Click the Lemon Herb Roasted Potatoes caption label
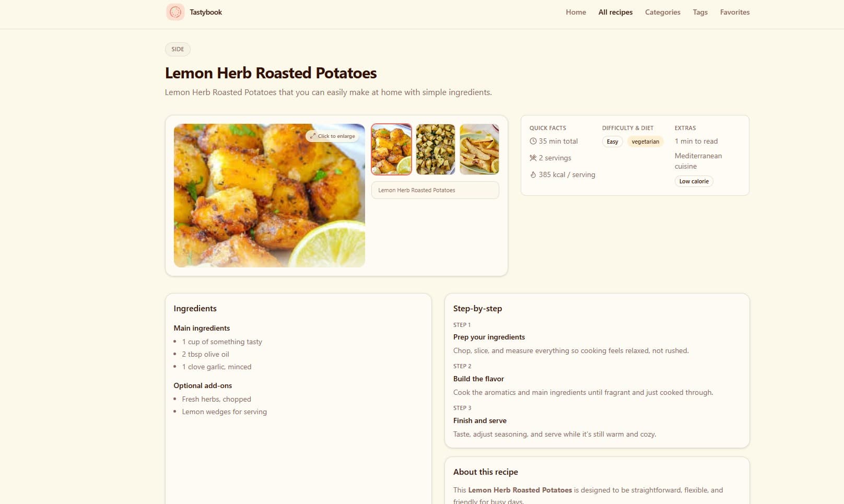The width and height of the screenshot is (844, 504). point(435,190)
